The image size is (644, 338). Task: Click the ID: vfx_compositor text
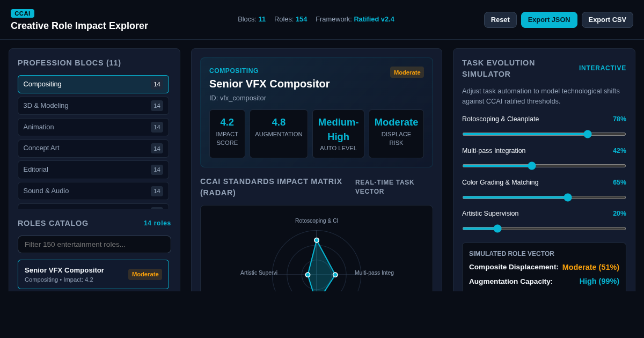click(238, 98)
